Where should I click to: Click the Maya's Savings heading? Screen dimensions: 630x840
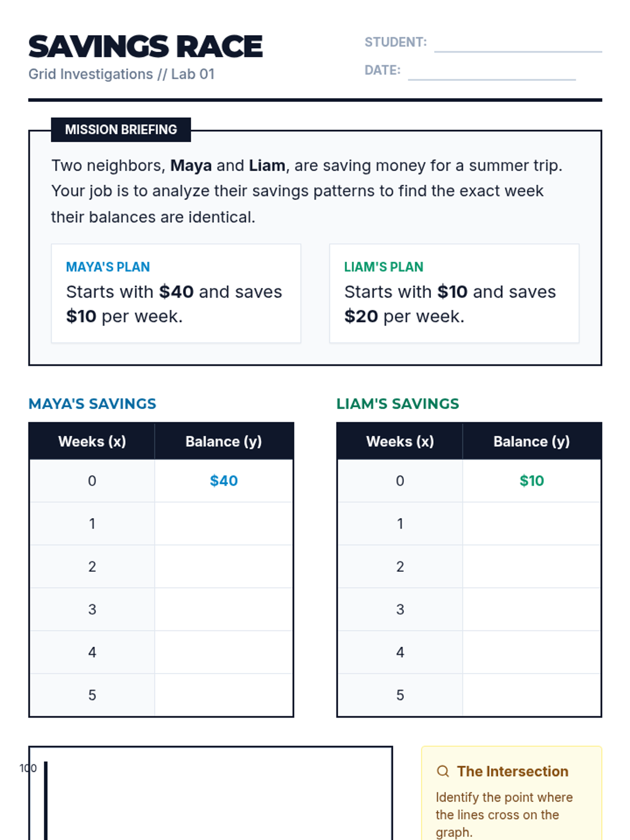(92, 404)
